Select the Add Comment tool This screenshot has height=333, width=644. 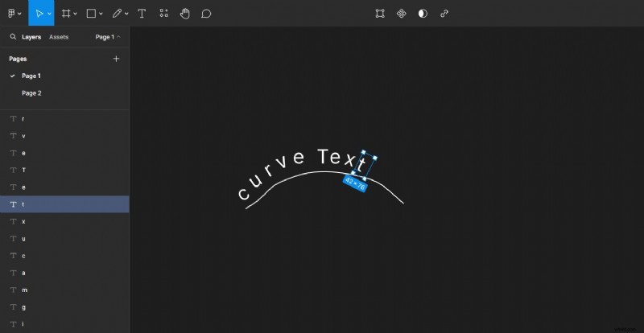pos(206,14)
